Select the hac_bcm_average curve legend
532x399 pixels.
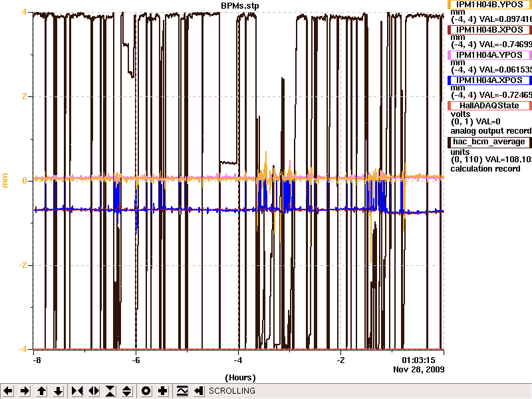click(489, 142)
